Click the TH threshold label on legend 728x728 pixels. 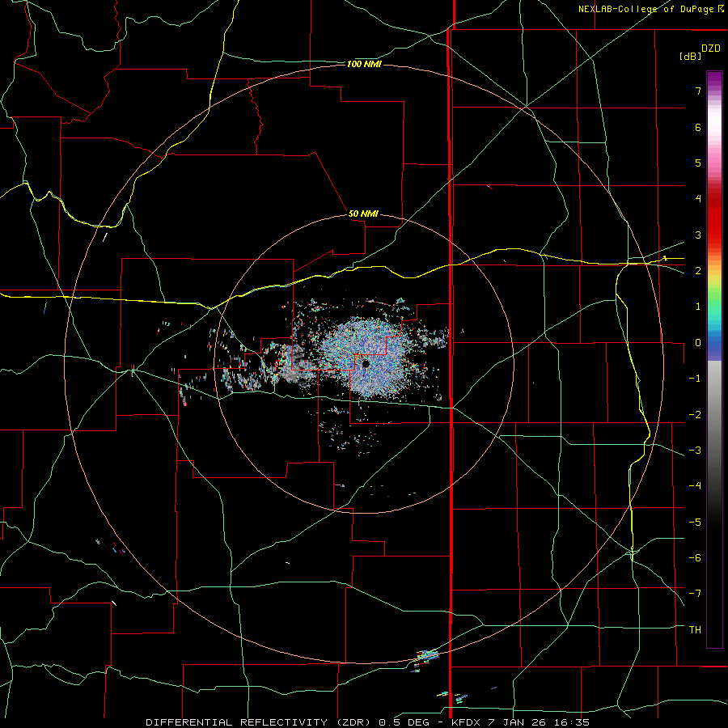pos(695,630)
